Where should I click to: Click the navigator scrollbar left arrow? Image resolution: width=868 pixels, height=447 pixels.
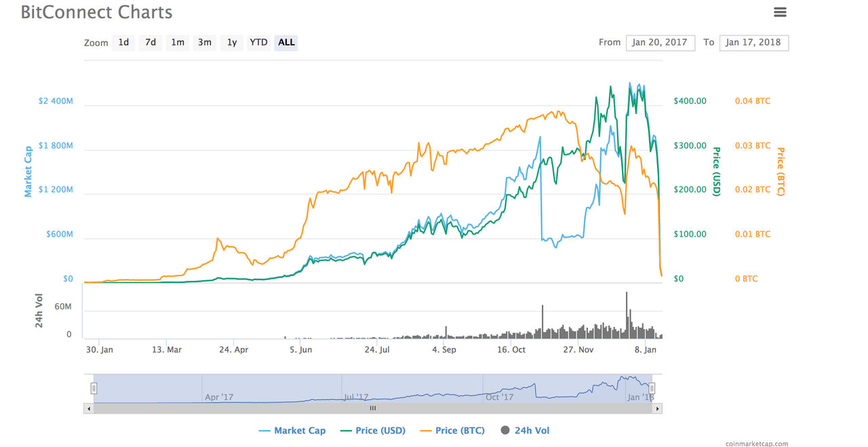(x=88, y=408)
